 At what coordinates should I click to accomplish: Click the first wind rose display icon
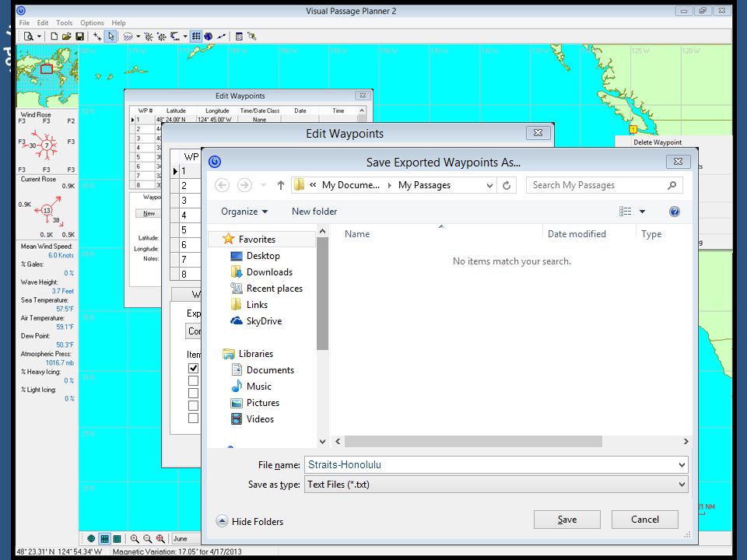pyautogui.click(x=149, y=37)
